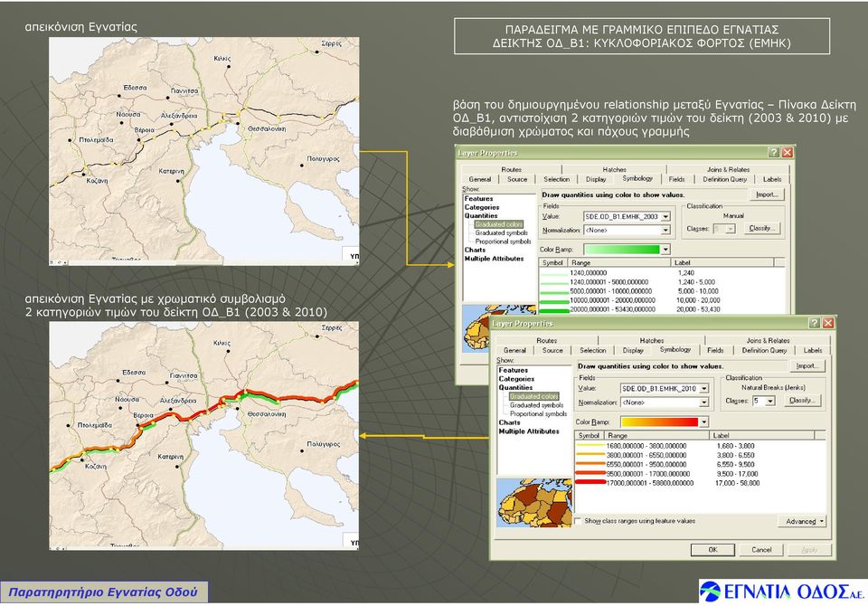868x606 pixels.
Task: Click the green symbol for 20,000 - 53,430
Action: point(553,310)
